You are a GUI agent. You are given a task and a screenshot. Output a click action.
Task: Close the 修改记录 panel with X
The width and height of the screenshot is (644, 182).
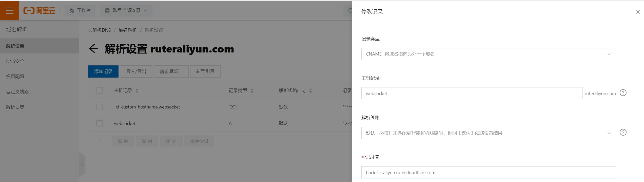pos(638,12)
